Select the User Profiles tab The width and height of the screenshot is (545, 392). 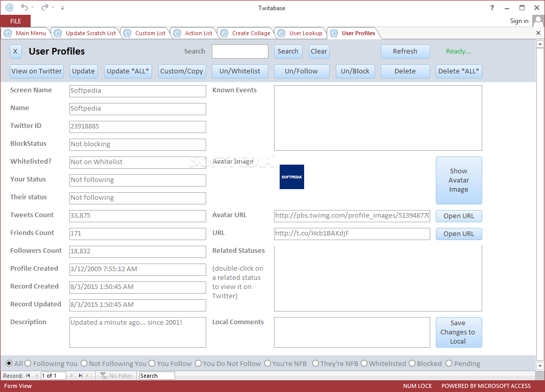354,33
